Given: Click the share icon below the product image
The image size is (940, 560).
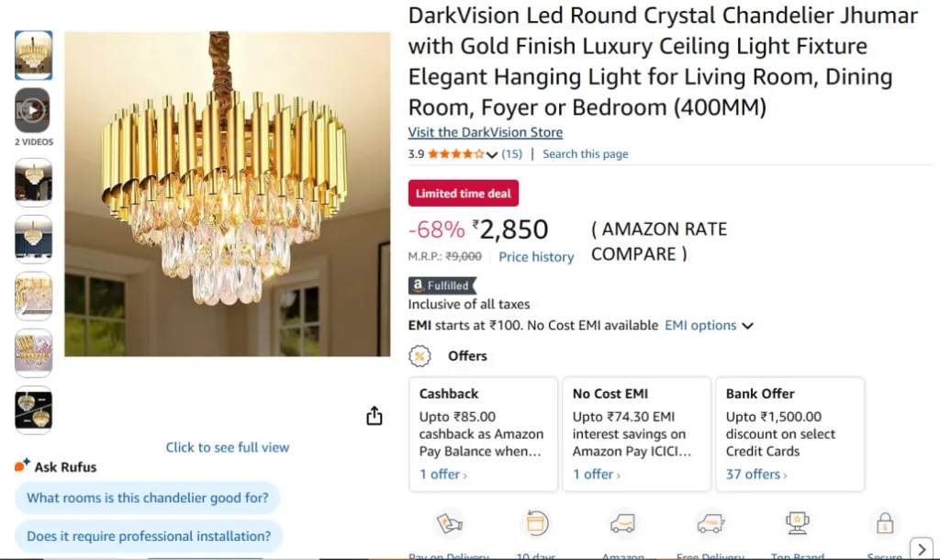Looking at the screenshot, I should (374, 416).
